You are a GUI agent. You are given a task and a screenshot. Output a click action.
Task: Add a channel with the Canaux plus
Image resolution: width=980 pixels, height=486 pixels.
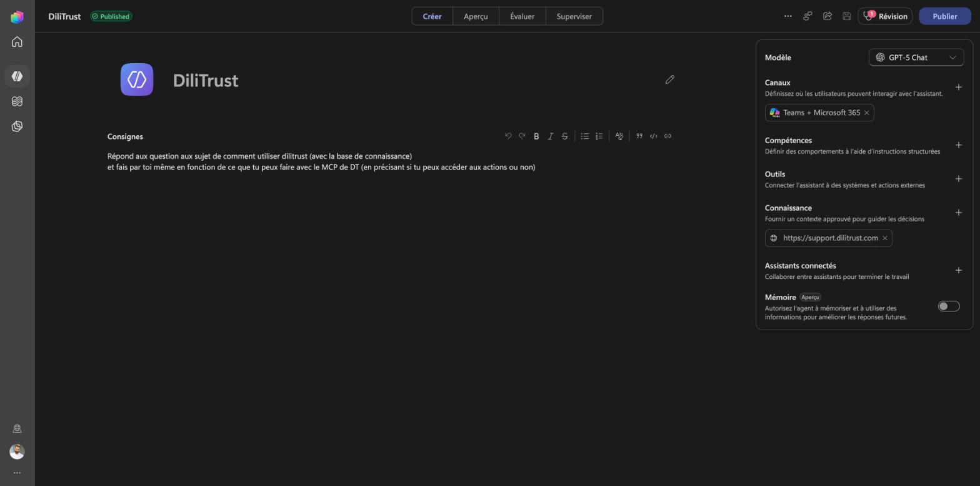click(959, 88)
